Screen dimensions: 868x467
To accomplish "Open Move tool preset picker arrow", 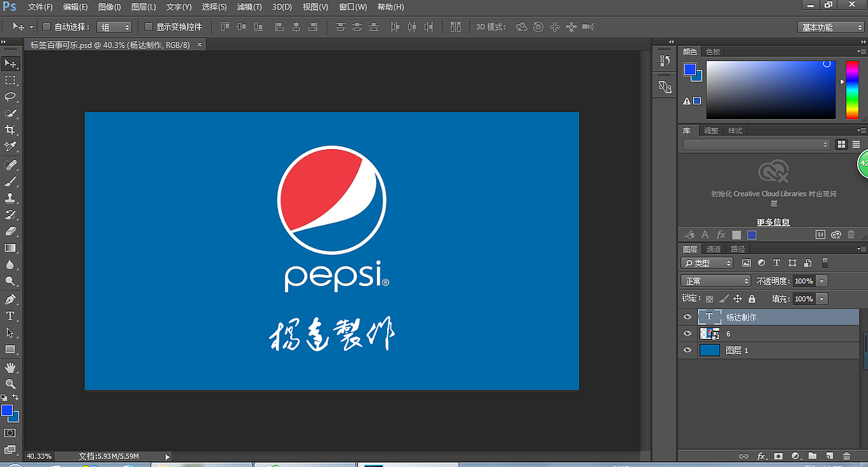I will tap(31, 27).
